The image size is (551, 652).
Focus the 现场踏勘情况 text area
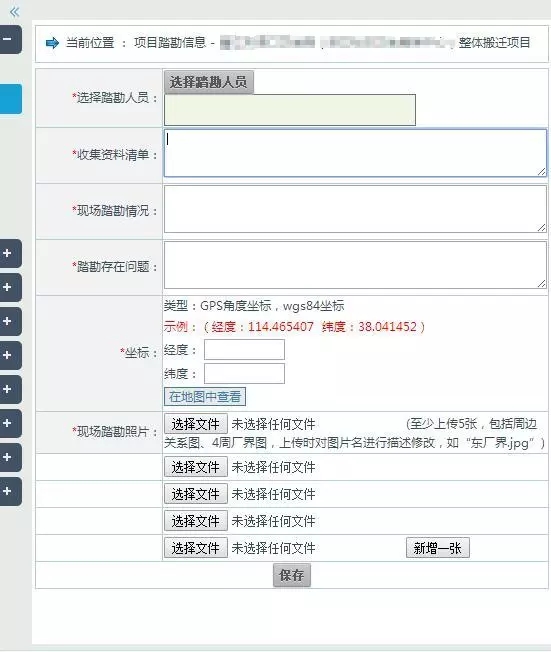point(356,209)
